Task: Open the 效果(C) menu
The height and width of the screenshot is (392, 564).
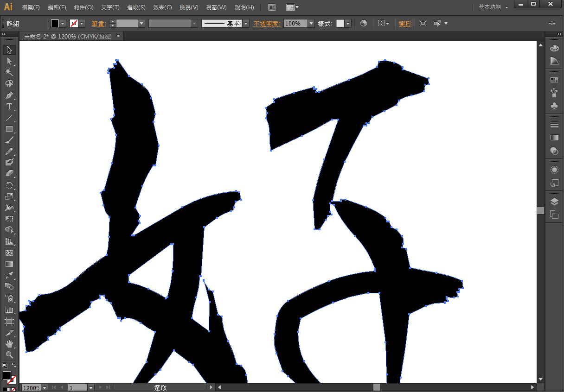Action: point(162,7)
